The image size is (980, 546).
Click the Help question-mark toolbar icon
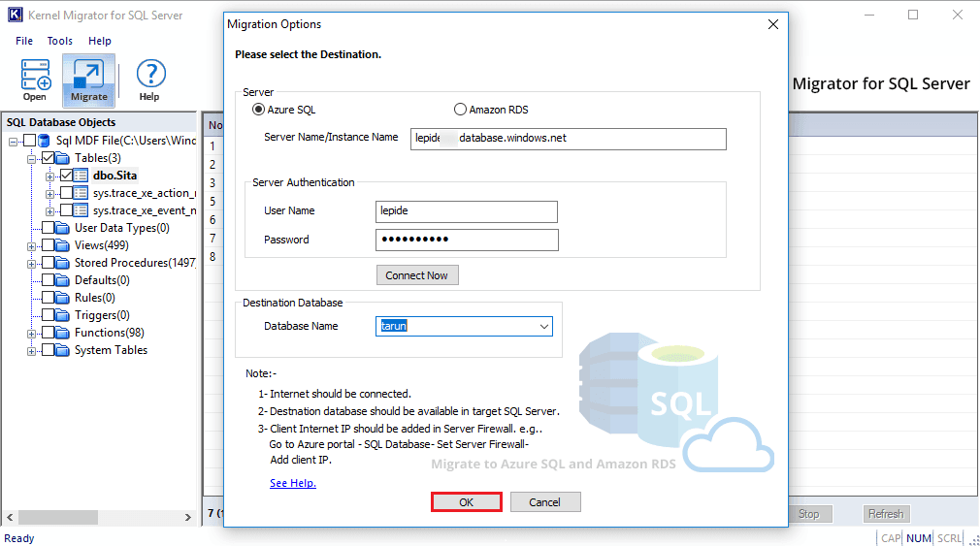150,74
